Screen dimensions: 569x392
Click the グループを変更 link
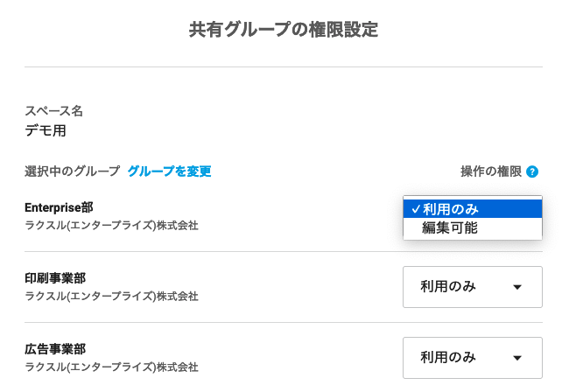169,171
